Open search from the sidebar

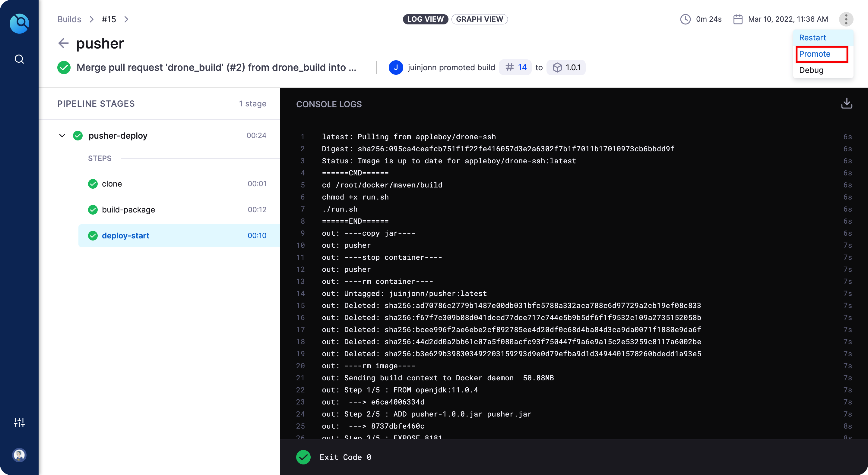(19, 59)
